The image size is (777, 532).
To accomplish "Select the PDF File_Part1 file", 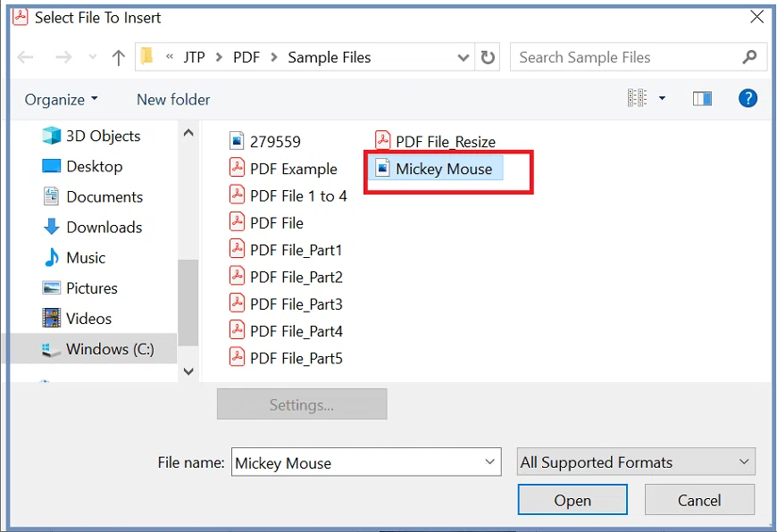I will click(286, 250).
